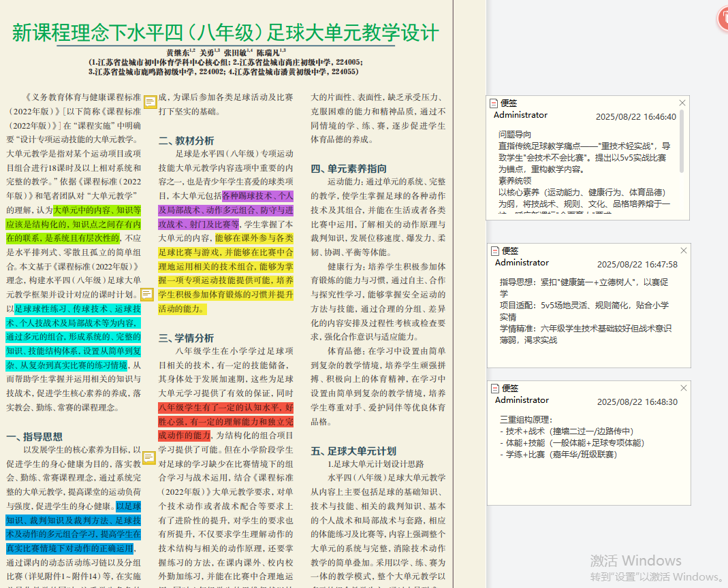728x588 pixels.
Task: Click the subheading "1.足球大单元计划设计思路"
Action: coord(376,464)
